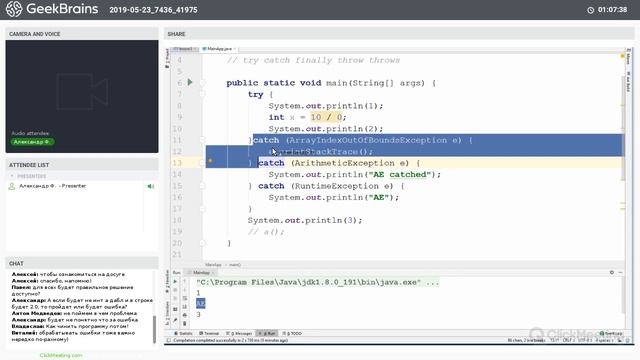
Task: Open the Project tool window side tab
Action: pyautogui.click(x=167, y=58)
